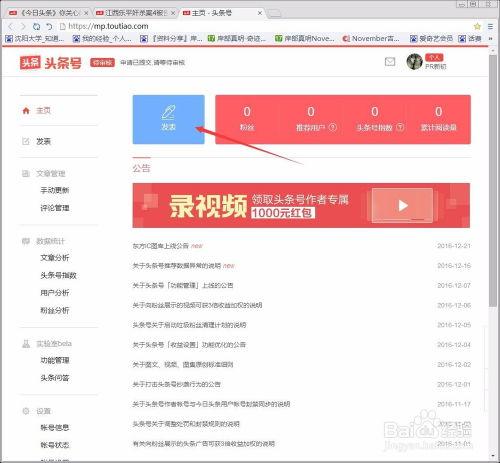Switch to the 《今日头条》 browser tab

point(48,13)
